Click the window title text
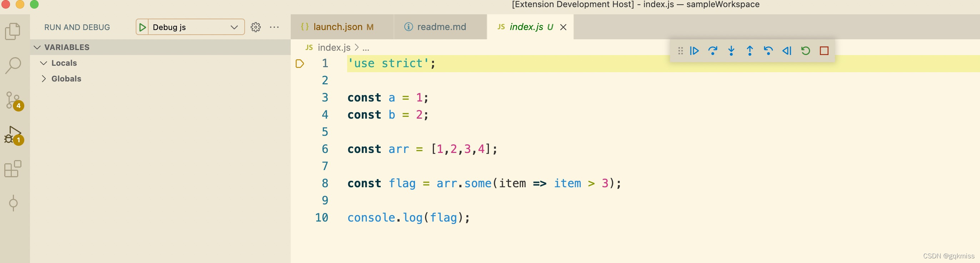 635,5
